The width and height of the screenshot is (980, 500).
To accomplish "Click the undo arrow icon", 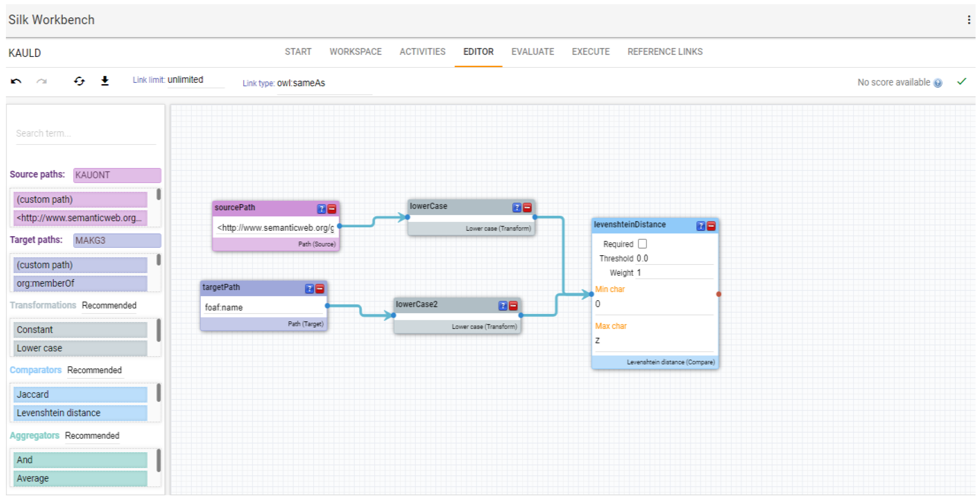I will 16,81.
